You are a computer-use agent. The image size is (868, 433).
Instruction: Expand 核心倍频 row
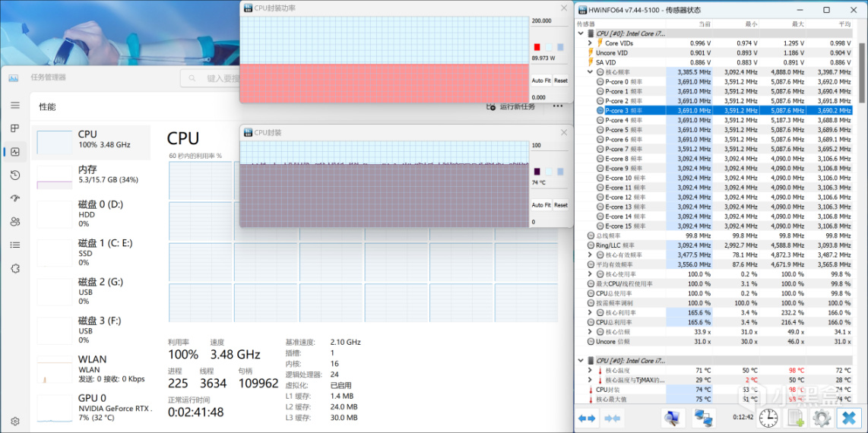[590, 332]
